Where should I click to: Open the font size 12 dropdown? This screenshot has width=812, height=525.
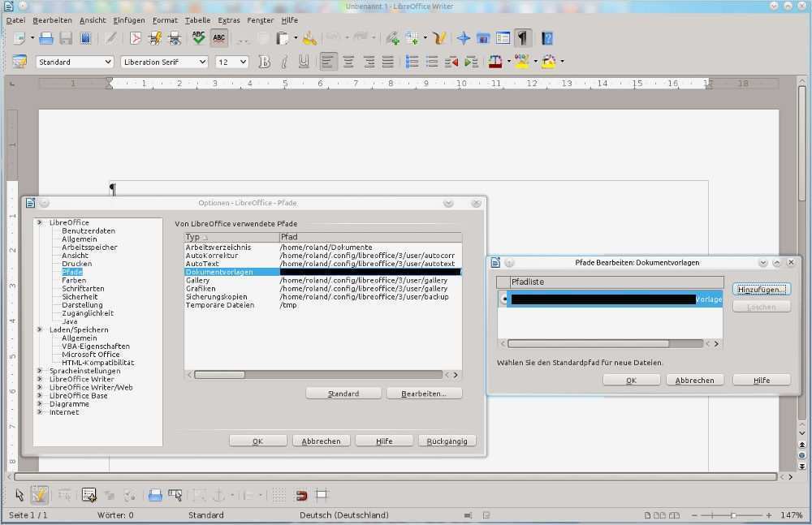[x=243, y=62]
